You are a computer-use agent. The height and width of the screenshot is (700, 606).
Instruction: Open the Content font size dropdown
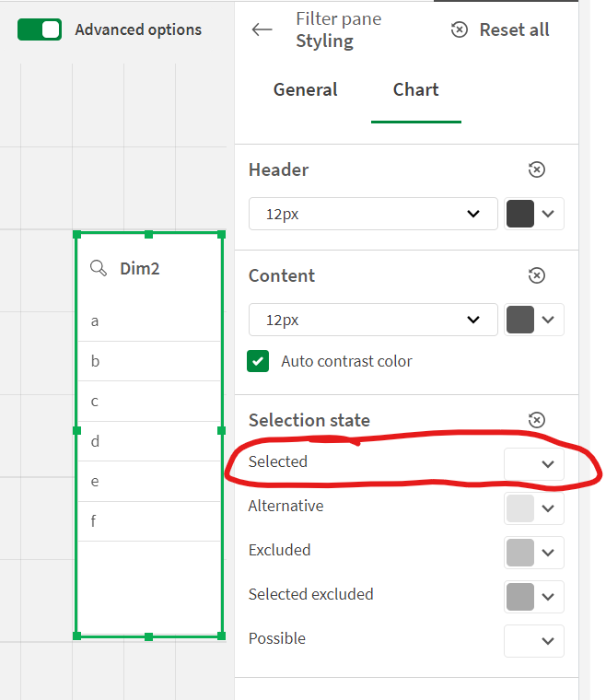pos(373,320)
